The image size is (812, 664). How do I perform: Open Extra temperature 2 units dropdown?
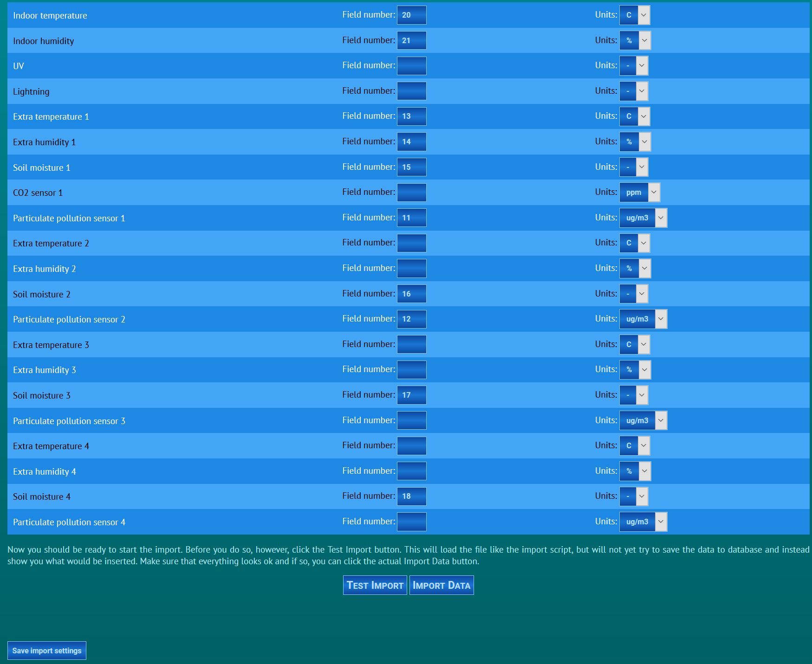635,243
